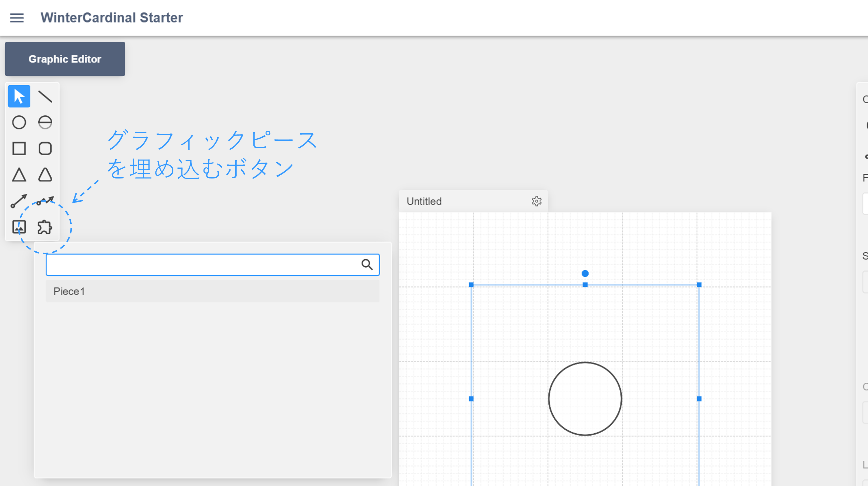Select the image insert tool
Image resolution: width=868 pixels, height=486 pixels.
click(19, 227)
